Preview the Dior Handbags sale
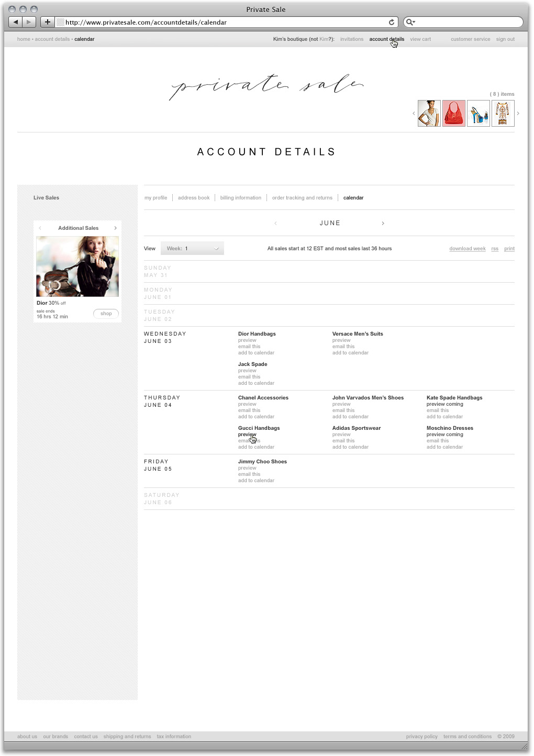Screen dimensions: 534x756 (247, 340)
